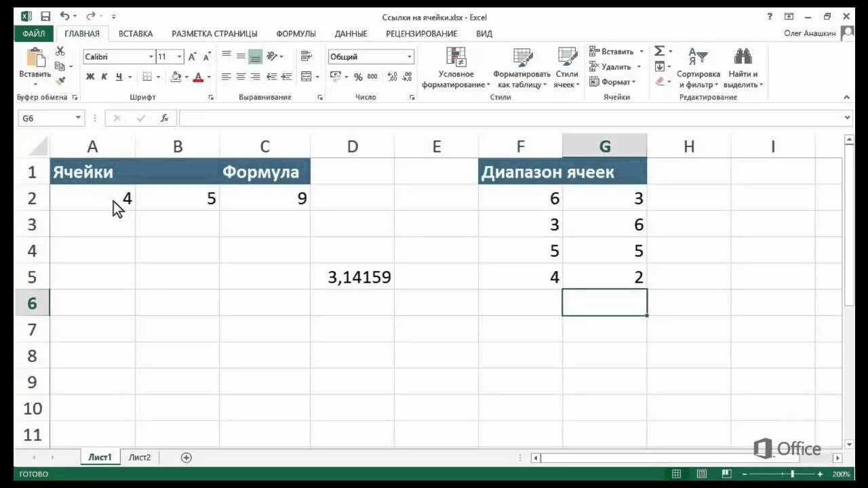This screenshot has height=488, width=868.
Task: Switch to Page Layout view
Action: (702, 474)
